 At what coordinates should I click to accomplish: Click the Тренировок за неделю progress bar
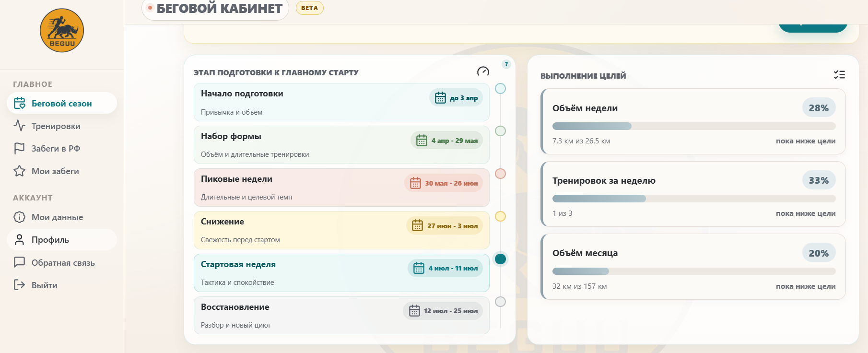[694, 199]
